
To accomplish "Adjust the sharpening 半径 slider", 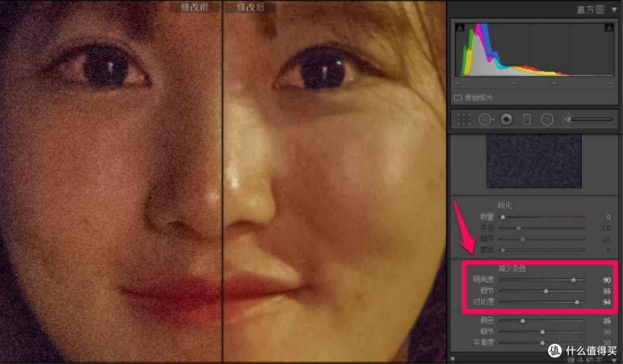I will 542,228.
